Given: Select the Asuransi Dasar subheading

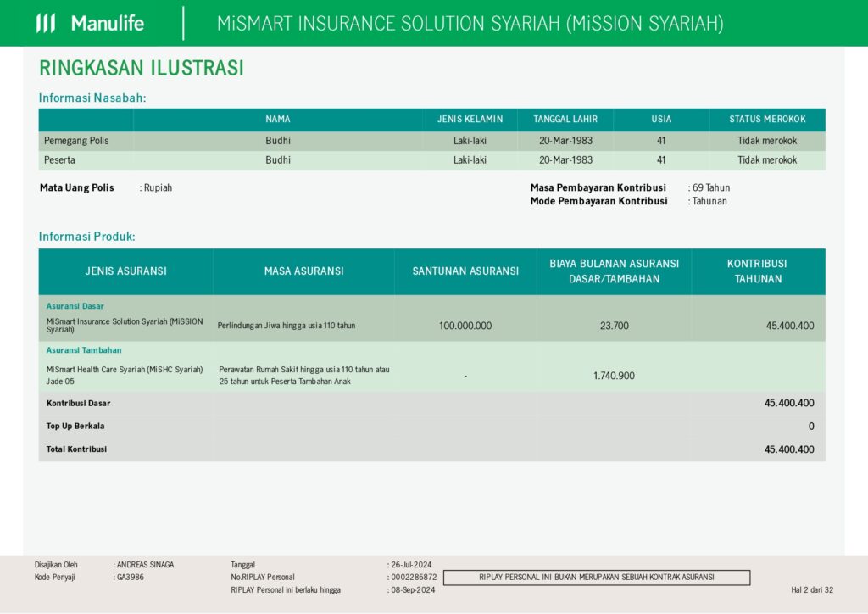Looking at the screenshot, I should click(75, 306).
